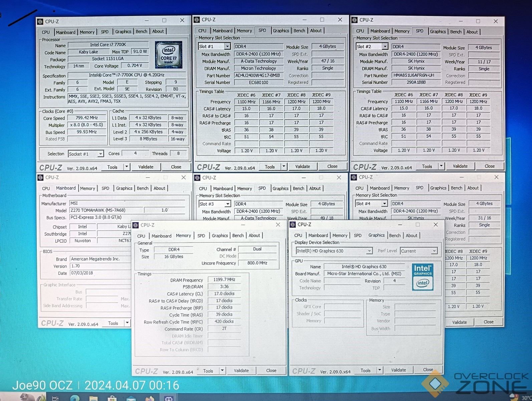Click Validate in the Memory window
532x401 pixels.
click(241, 371)
